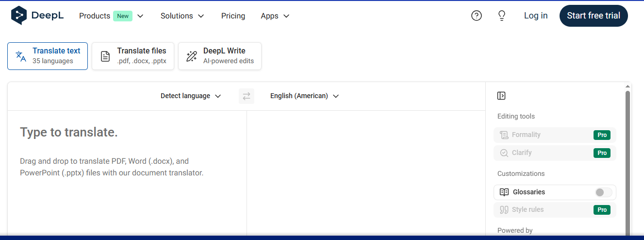This screenshot has height=240, width=644.
Task: Click the Start free trial button
Action: (594, 16)
